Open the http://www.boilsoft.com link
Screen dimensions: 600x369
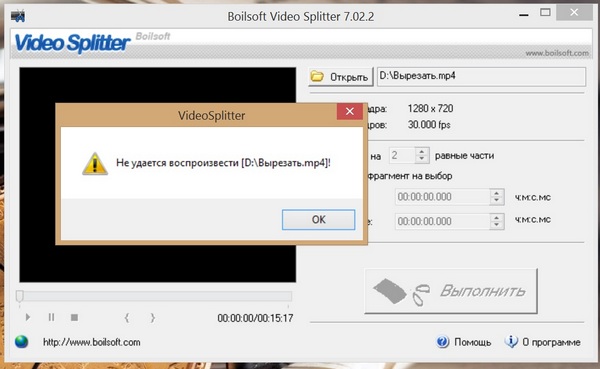point(91,342)
